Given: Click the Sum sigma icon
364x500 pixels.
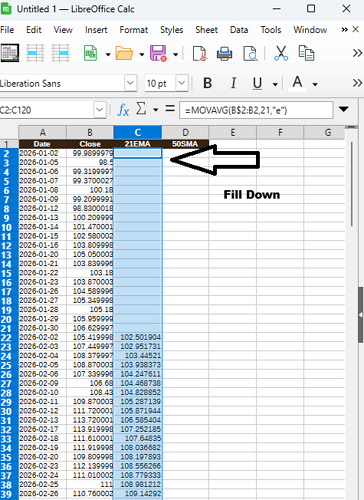Looking at the screenshot, I should pos(141,109).
